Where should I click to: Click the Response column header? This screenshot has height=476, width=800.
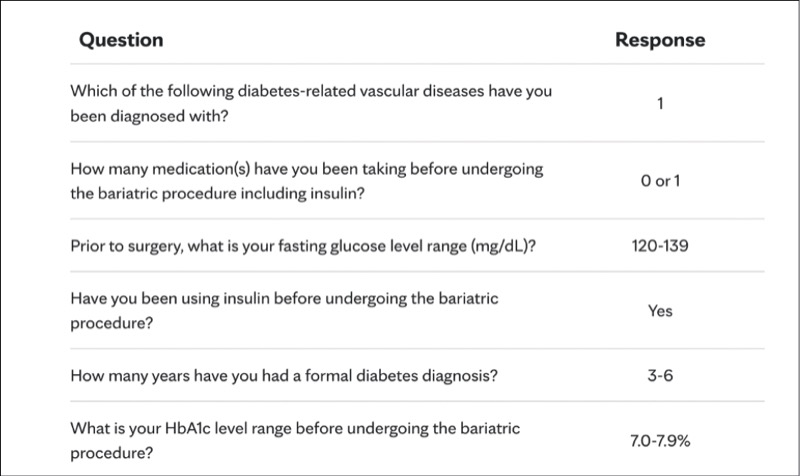coord(659,41)
